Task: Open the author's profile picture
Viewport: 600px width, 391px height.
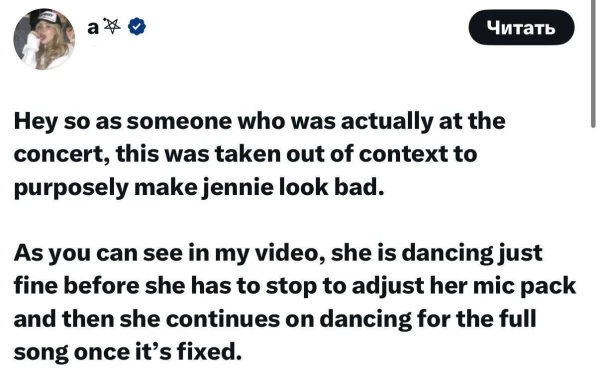Action: (44, 39)
